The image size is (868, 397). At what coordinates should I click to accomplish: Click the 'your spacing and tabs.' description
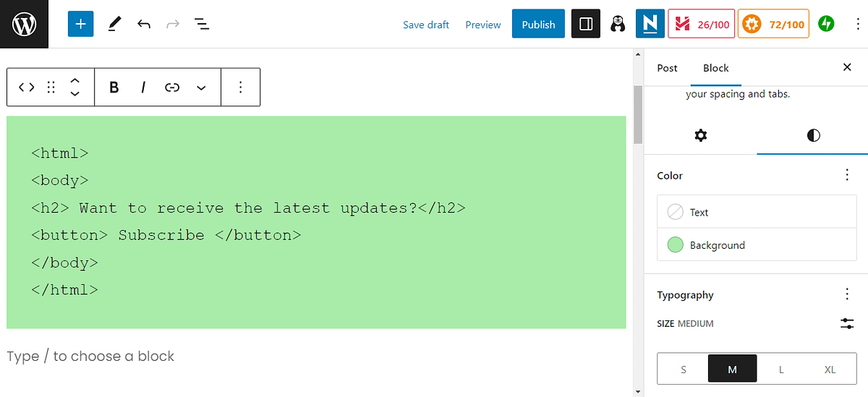click(x=738, y=94)
